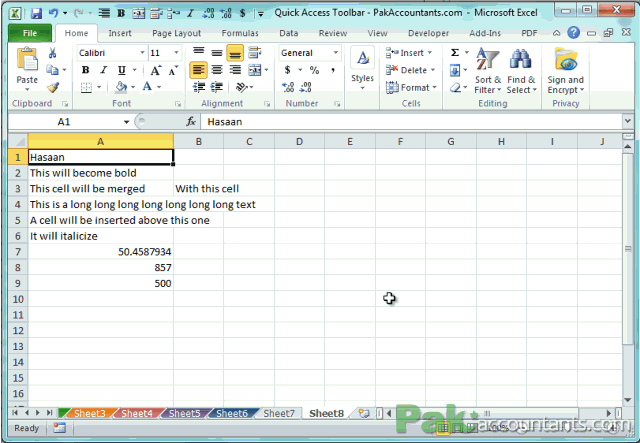
Task: Toggle Bold in the Font group
Action: coord(85,70)
